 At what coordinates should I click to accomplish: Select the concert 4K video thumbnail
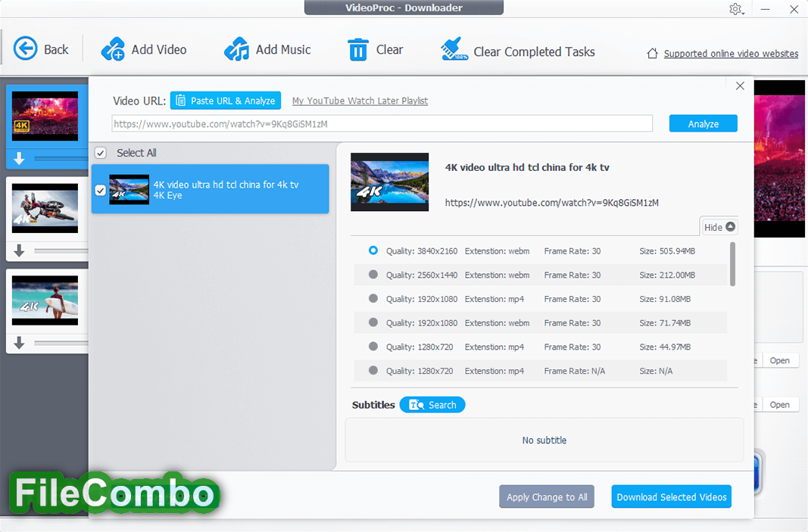45,117
